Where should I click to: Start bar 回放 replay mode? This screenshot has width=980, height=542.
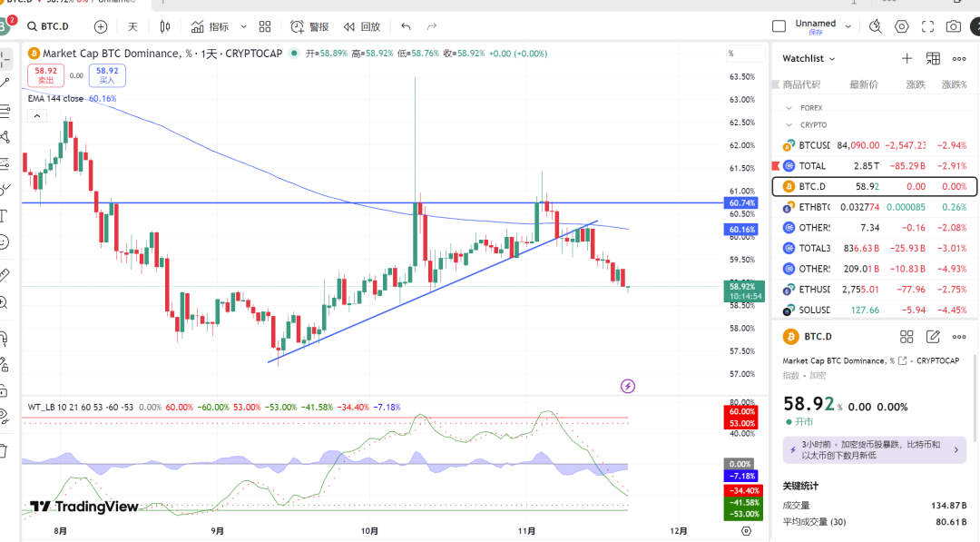pyautogui.click(x=361, y=27)
